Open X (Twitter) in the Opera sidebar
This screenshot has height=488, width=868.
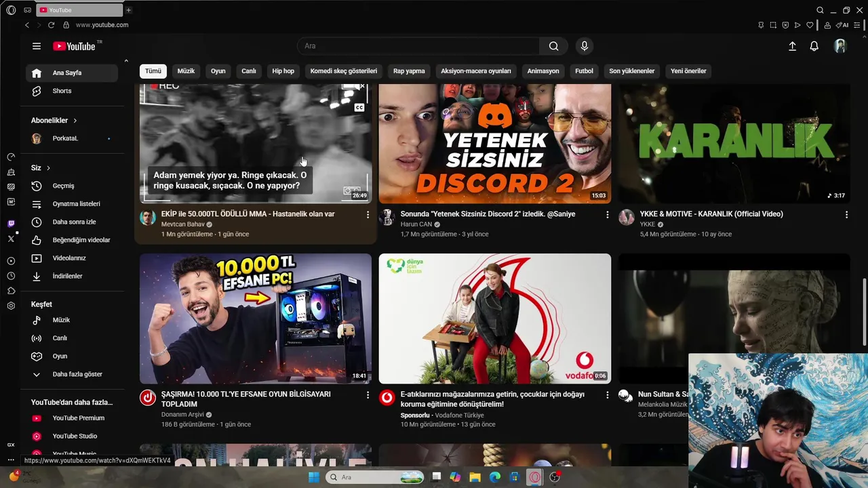(11, 239)
